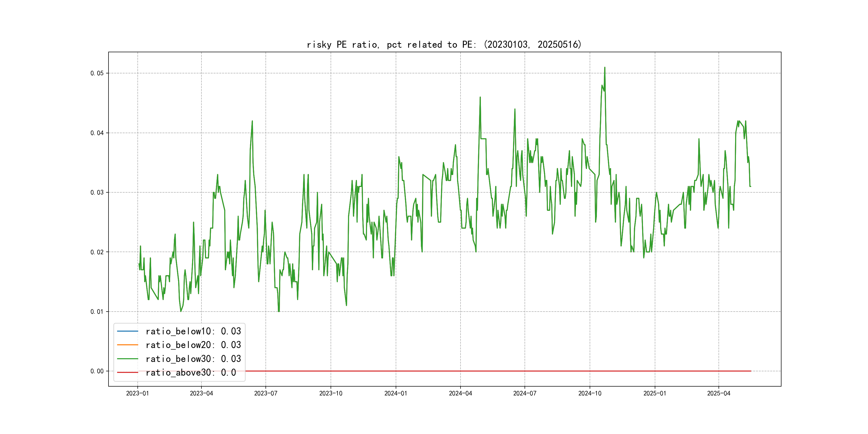Click the orange ratio_below20 legend line
Screen dimensions: 868x434
(127, 345)
